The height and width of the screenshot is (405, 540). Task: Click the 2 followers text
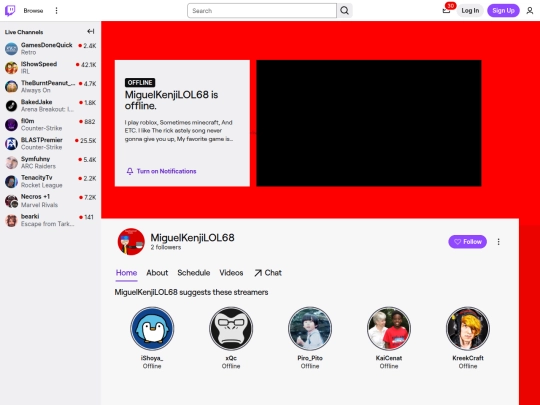pos(166,247)
